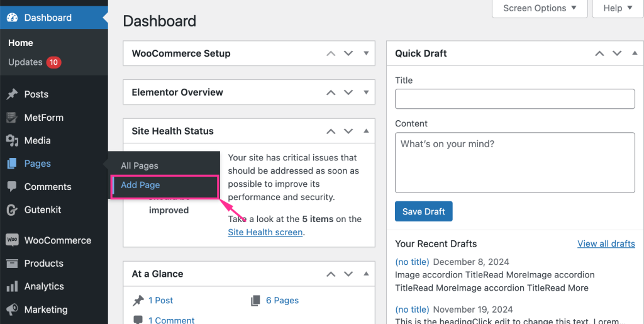Move Quick Draft widget up
This screenshot has height=324, width=644.
599,53
